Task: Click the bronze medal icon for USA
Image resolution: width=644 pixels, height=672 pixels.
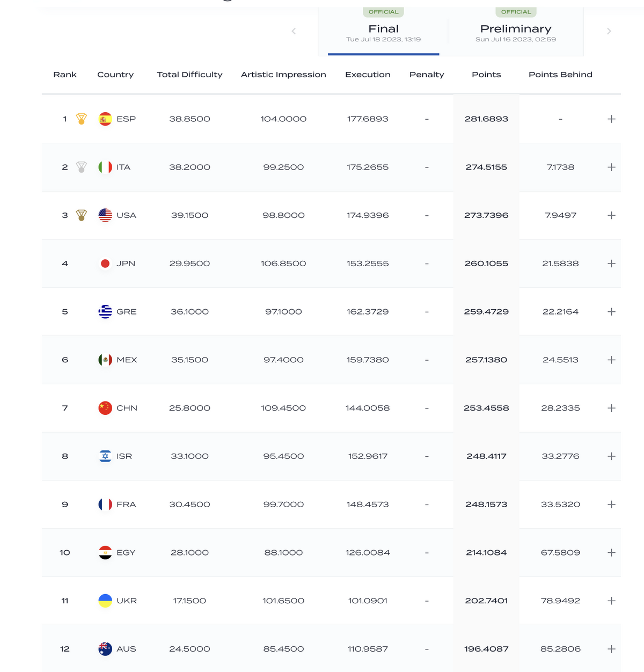Action: point(81,215)
